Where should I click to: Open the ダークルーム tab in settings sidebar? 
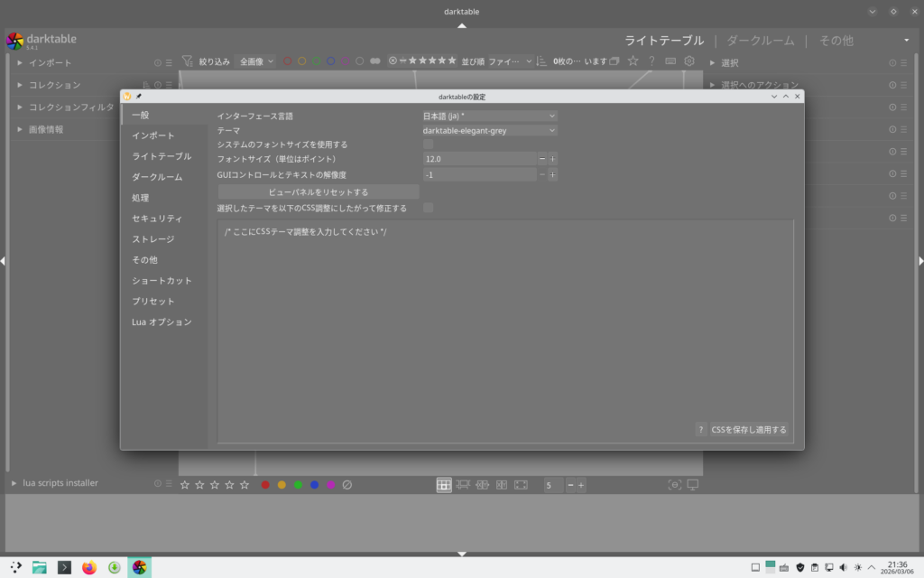tap(157, 177)
